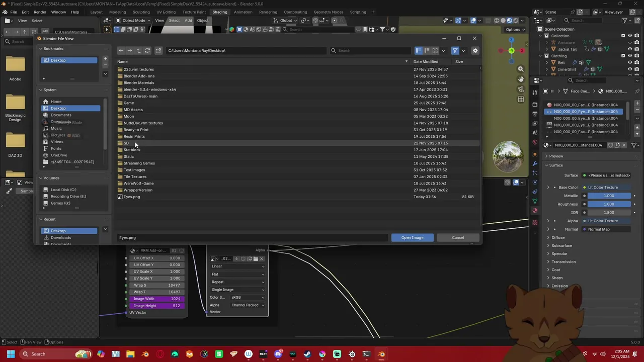Disable Collection in renders camera icon
The height and width of the screenshot is (362, 644).
[x=637, y=36]
